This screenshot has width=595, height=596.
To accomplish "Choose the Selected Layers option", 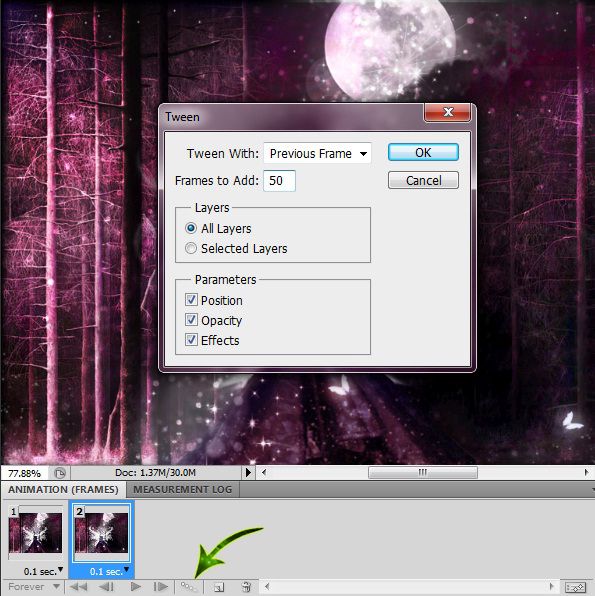I will tap(191, 248).
